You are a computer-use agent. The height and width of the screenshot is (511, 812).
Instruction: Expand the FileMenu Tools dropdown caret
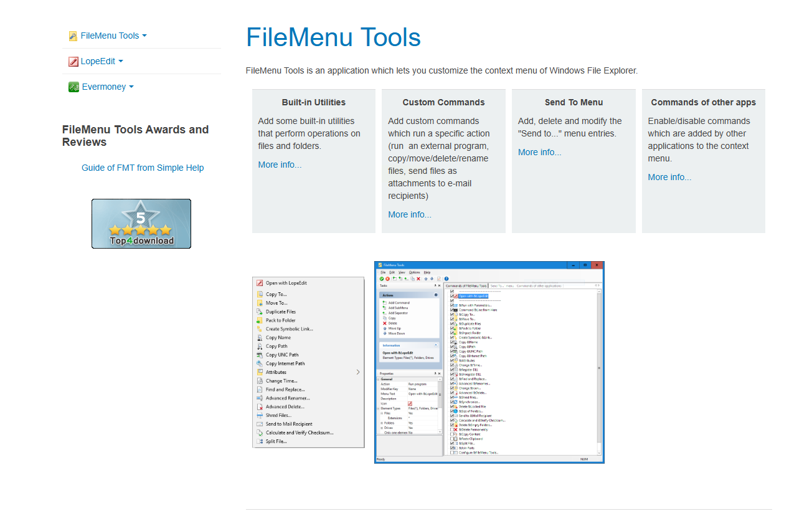click(x=144, y=36)
